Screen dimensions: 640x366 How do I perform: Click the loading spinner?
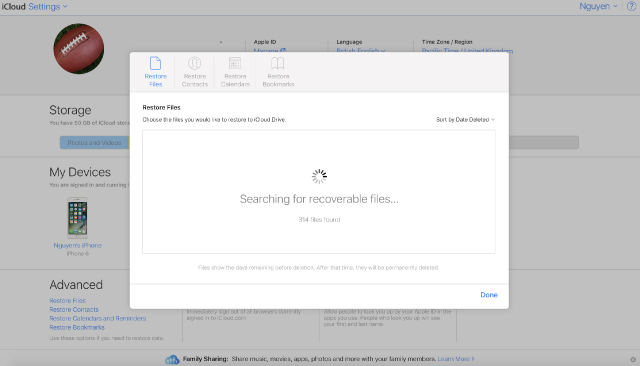319,177
